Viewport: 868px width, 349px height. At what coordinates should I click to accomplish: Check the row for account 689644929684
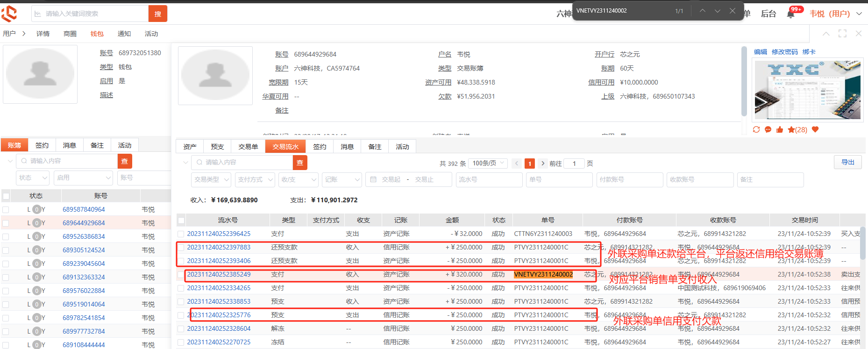click(6, 223)
